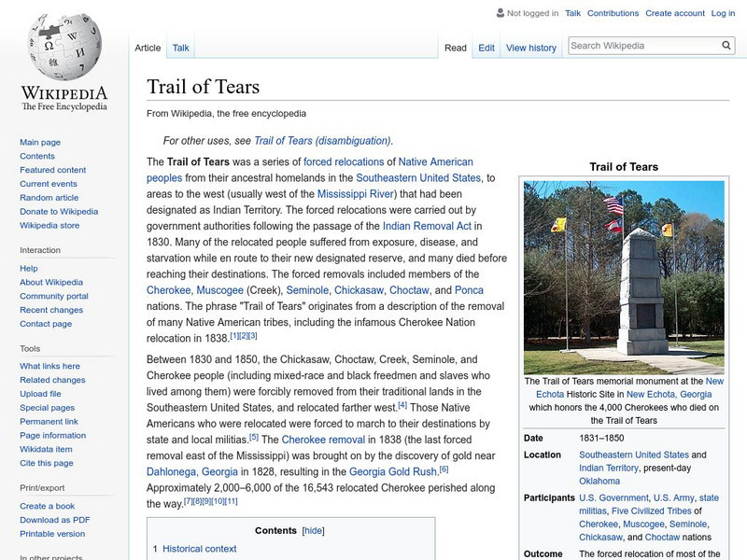Switch to the Talk tab beside Article
The image size is (747, 560).
(x=180, y=48)
